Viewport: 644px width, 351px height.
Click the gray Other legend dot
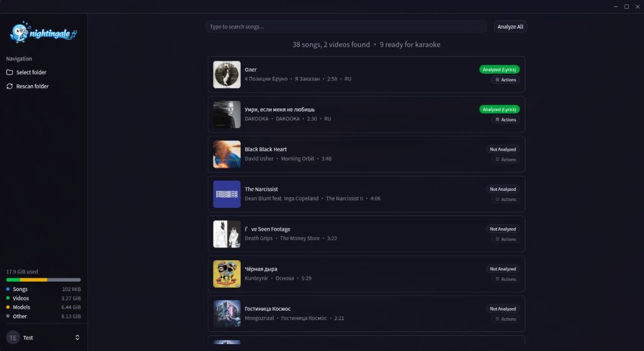click(8, 316)
